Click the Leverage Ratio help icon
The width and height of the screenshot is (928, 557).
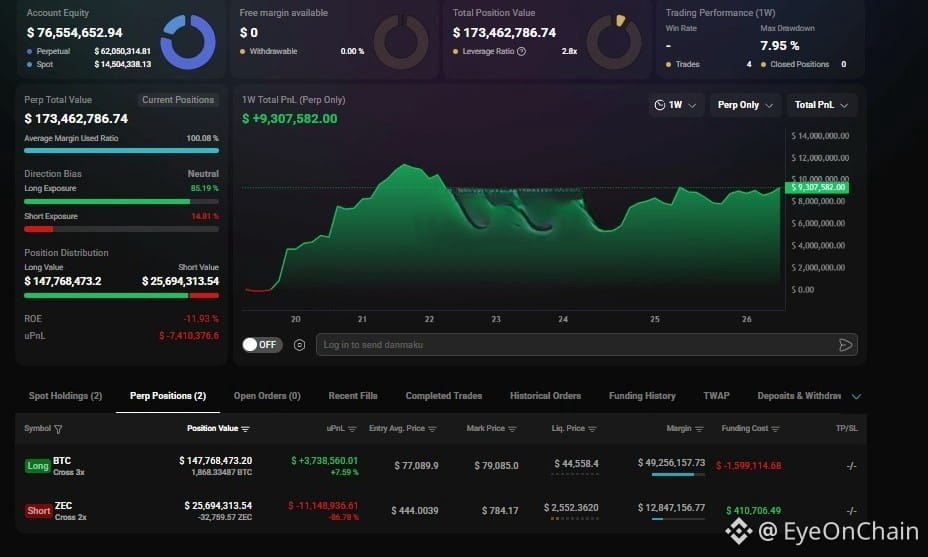[521, 51]
